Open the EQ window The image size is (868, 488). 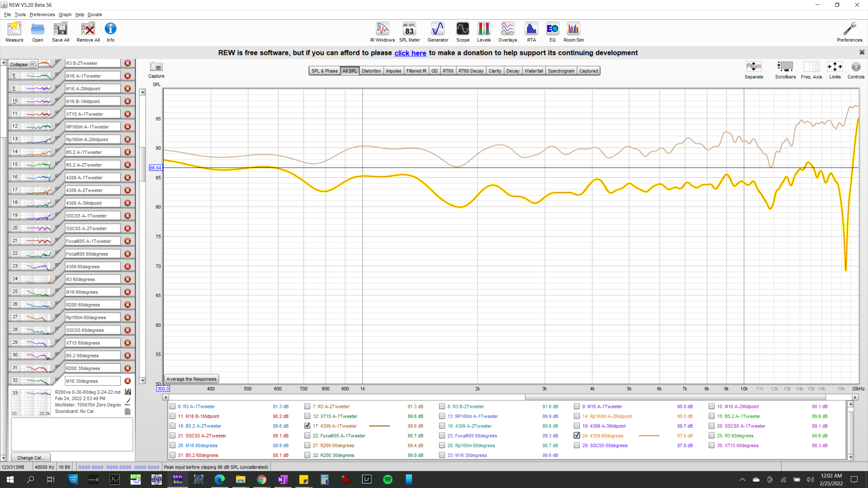(x=552, y=32)
